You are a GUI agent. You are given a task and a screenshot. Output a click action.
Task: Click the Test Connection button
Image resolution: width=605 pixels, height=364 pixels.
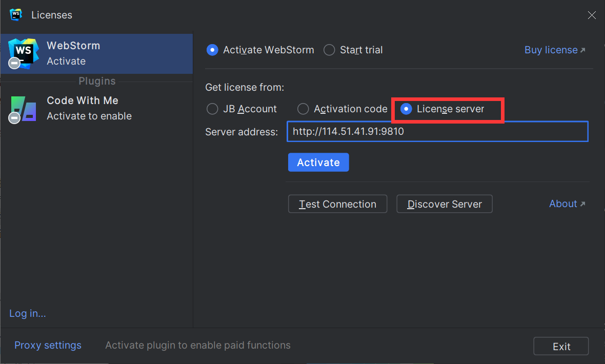[x=337, y=204]
